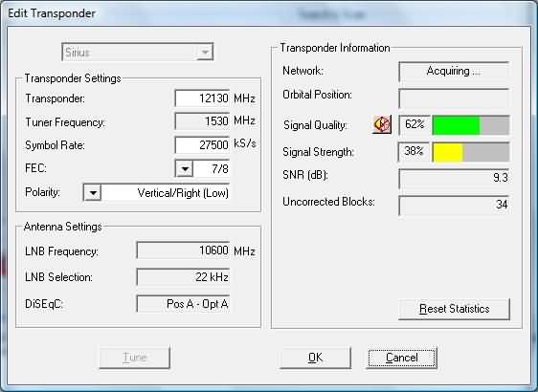
Task: Select the Transponder frequency field 12130
Action: click(x=202, y=98)
